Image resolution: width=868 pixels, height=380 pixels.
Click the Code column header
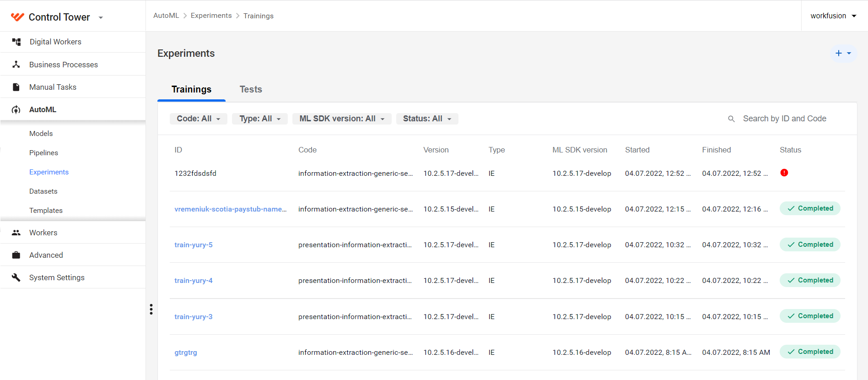click(307, 150)
